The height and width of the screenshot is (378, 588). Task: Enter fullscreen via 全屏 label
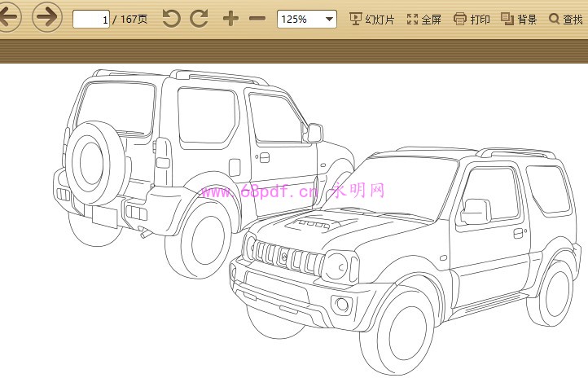pyautogui.click(x=431, y=20)
